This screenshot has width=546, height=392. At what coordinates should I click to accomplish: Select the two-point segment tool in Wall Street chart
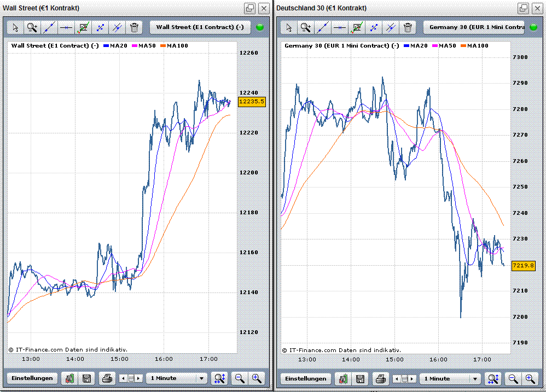coord(100,27)
